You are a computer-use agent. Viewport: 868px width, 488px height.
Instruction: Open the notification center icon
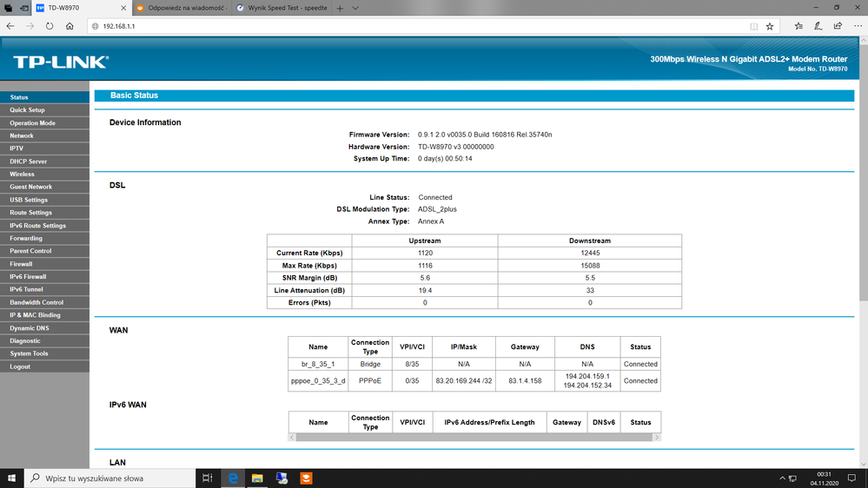tap(852, 478)
